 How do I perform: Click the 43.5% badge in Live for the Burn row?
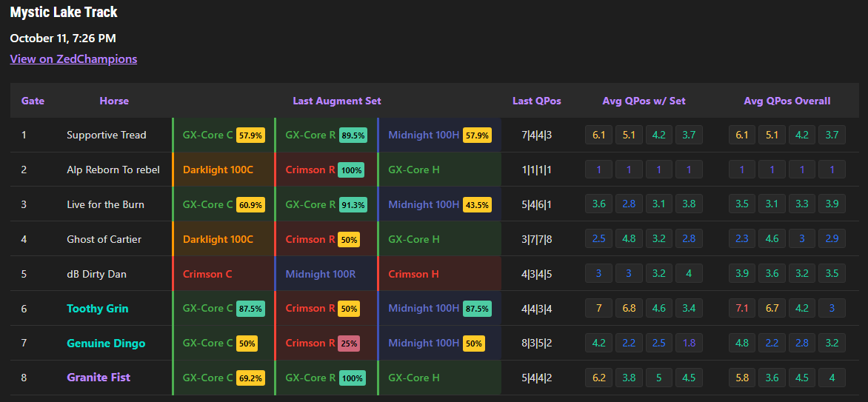point(477,204)
